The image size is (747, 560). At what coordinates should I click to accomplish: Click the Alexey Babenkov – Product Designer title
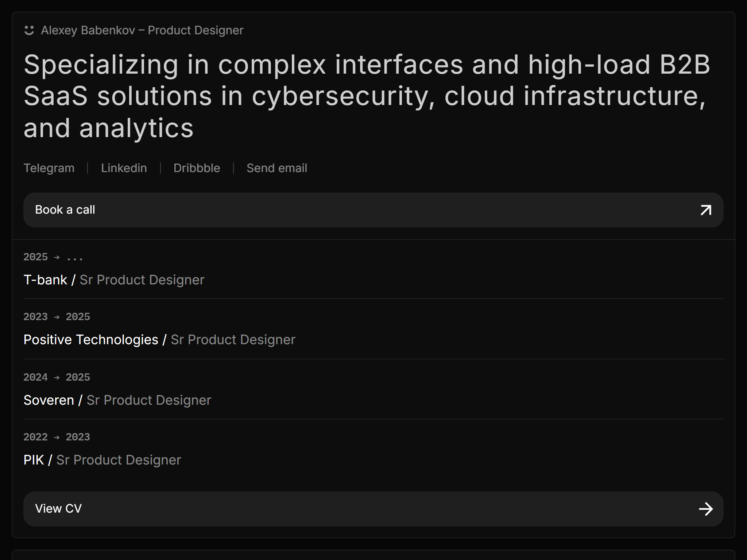[x=142, y=30]
